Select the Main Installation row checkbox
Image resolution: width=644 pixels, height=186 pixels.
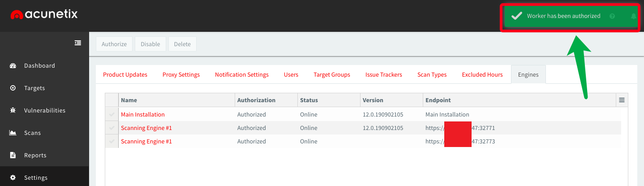(112, 115)
